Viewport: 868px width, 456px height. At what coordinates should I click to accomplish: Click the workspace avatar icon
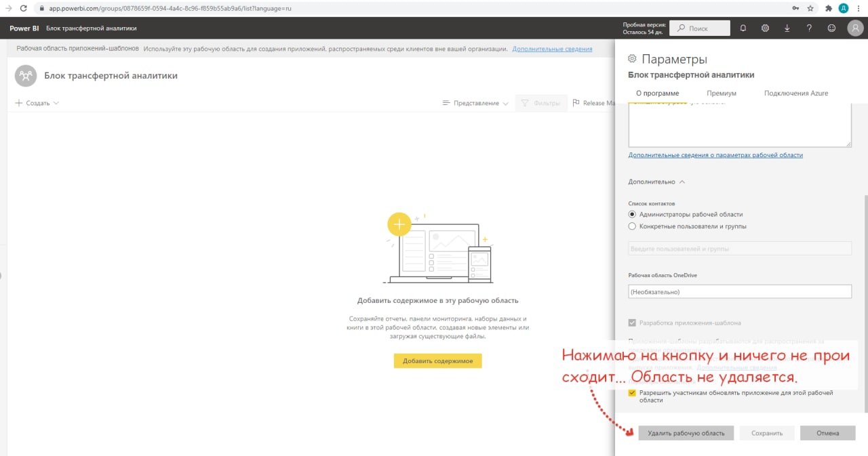(x=26, y=76)
